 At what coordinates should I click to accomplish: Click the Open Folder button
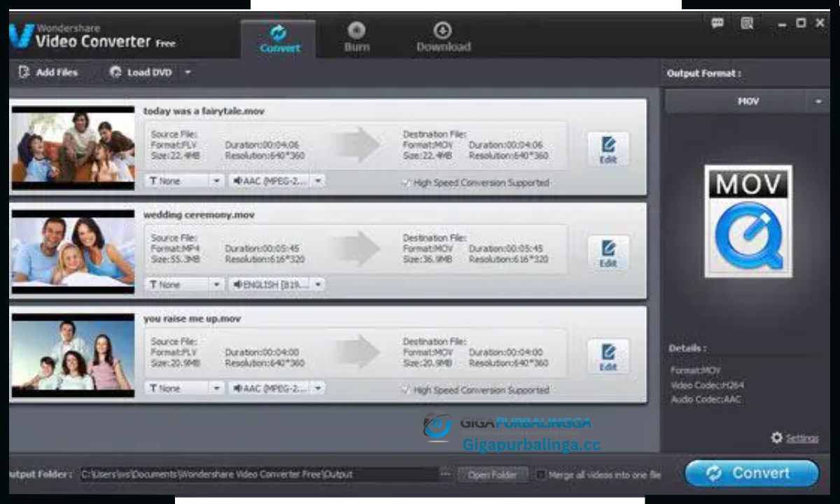click(x=492, y=475)
